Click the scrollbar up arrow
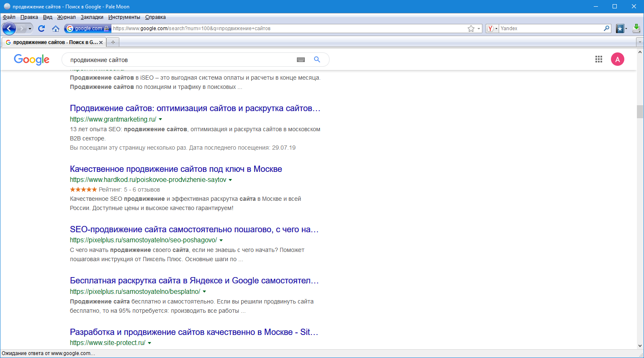The height and width of the screenshot is (358, 644). [640, 52]
